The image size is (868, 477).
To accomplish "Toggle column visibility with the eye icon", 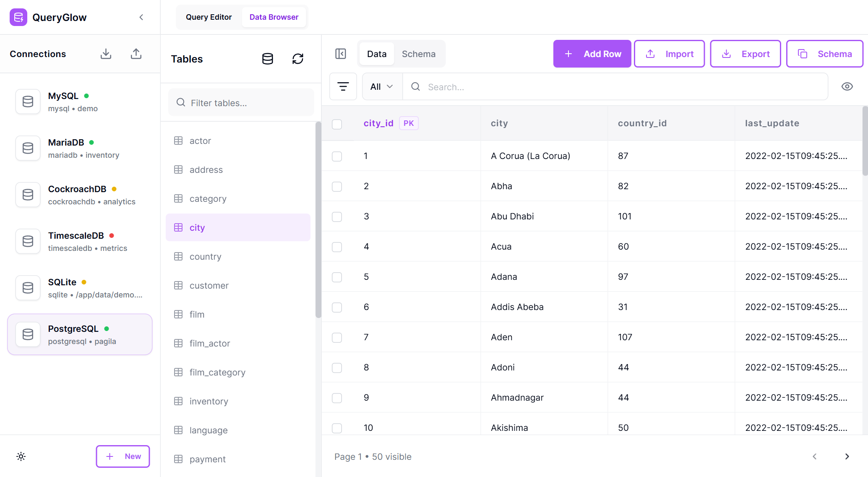I will [x=847, y=86].
